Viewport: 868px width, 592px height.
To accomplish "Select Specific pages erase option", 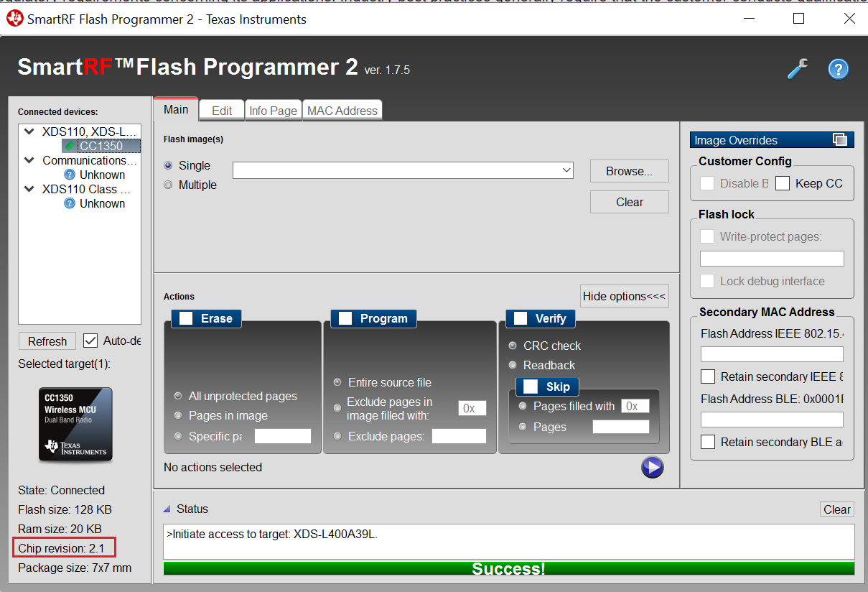I will click(177, 436).
